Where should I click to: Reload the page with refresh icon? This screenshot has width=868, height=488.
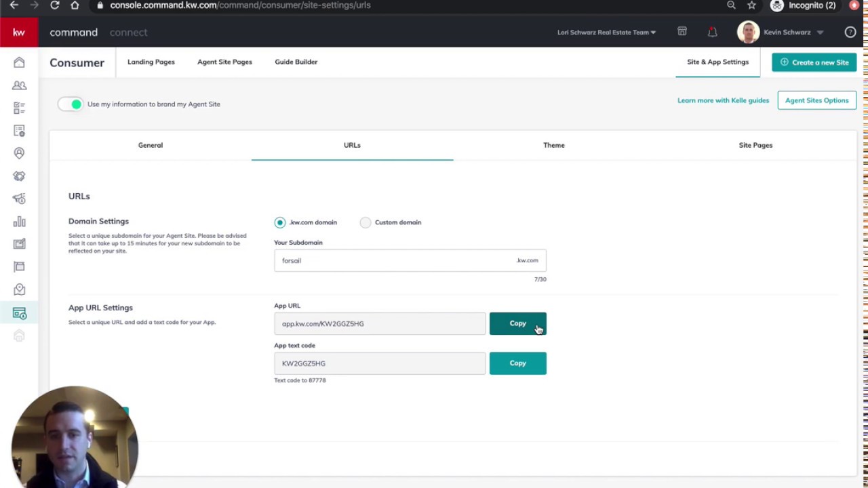pos(55,5)
